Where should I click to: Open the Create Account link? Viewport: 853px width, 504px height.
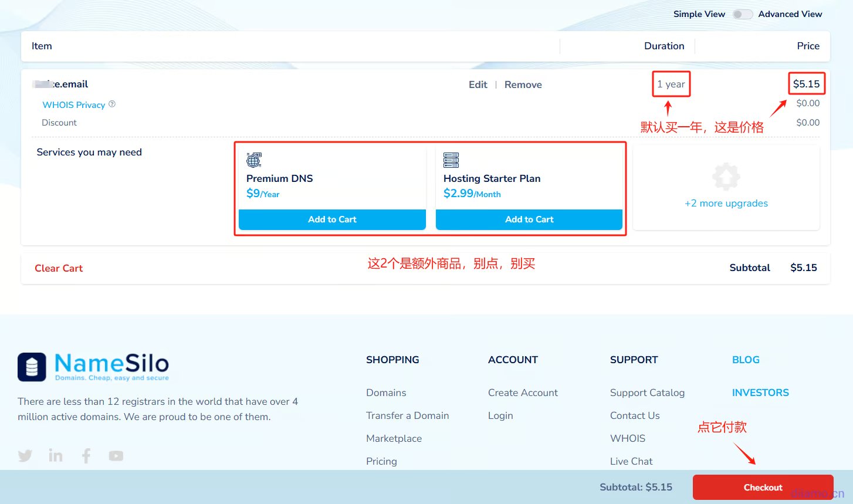523,393
